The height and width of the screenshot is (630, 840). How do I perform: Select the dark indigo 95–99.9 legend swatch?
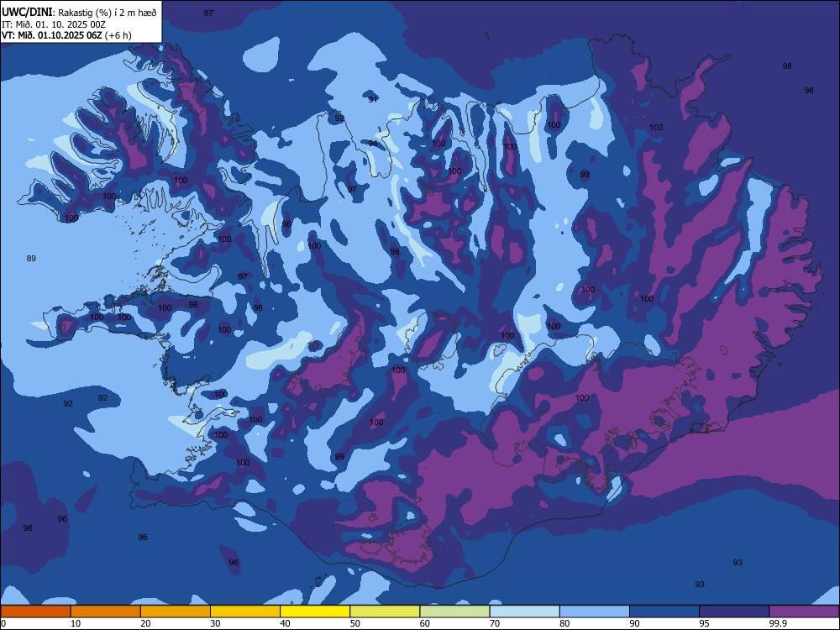coord(734,612)
